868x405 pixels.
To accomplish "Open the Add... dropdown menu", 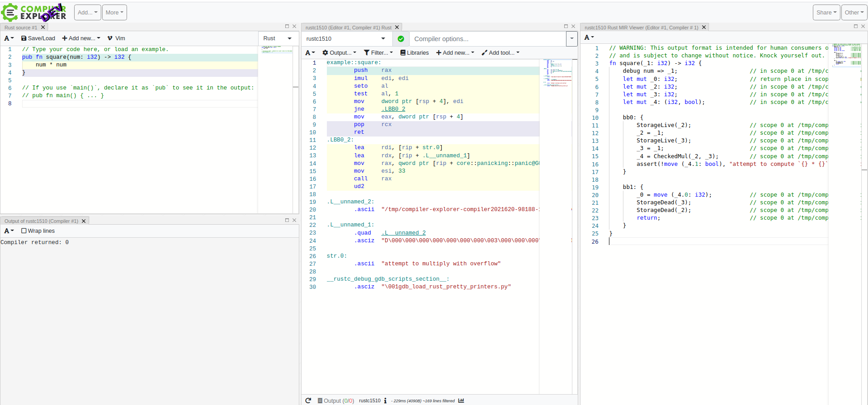I will [87, 13].
